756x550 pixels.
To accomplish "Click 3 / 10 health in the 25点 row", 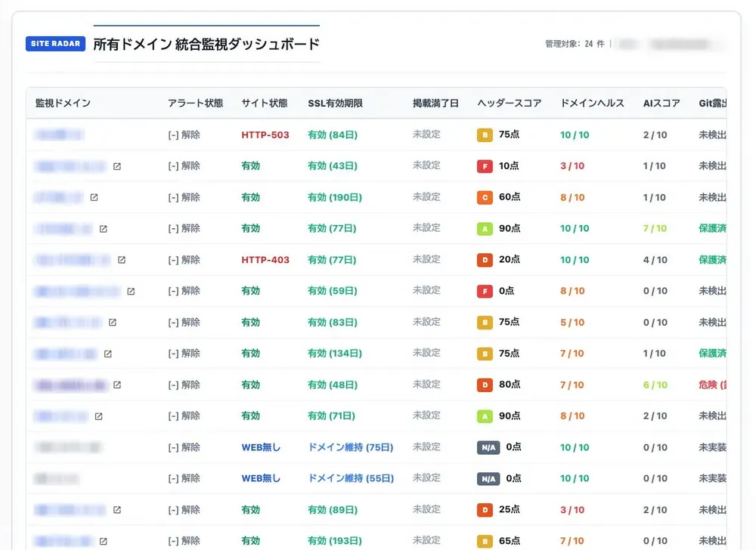I will click(572, 509).
